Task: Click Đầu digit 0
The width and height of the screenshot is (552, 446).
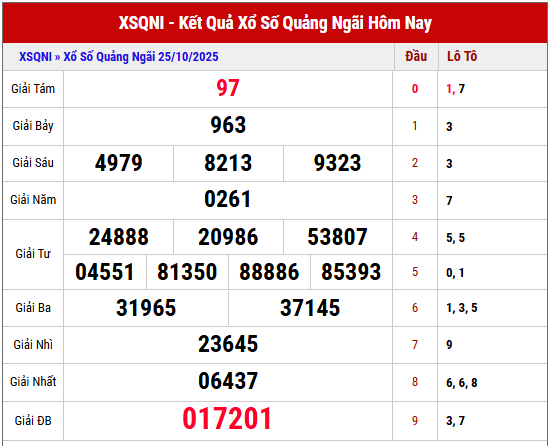Action: [415, 89]
